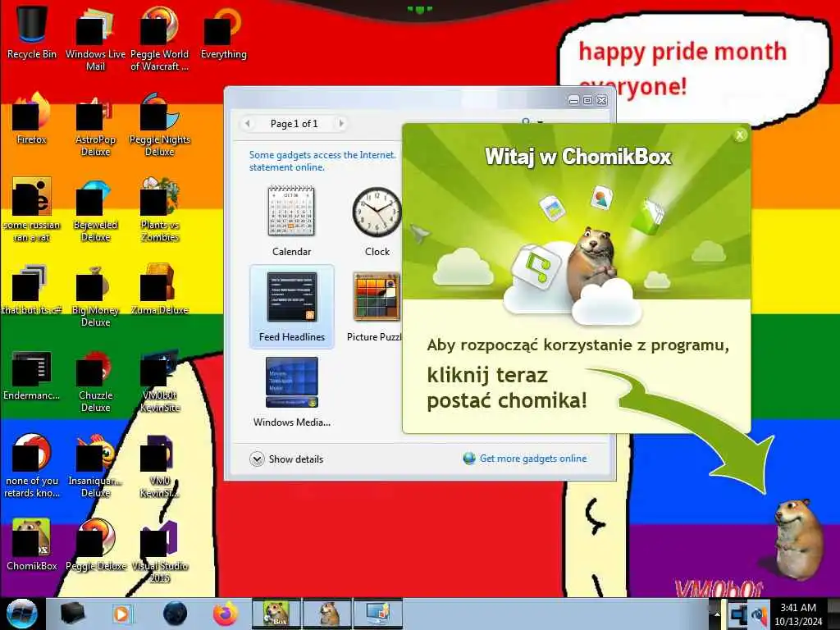Open the 'none of you' desktop icon
Image resolution: width=840 pixels, height=630 pixels.
coord(32,466)
